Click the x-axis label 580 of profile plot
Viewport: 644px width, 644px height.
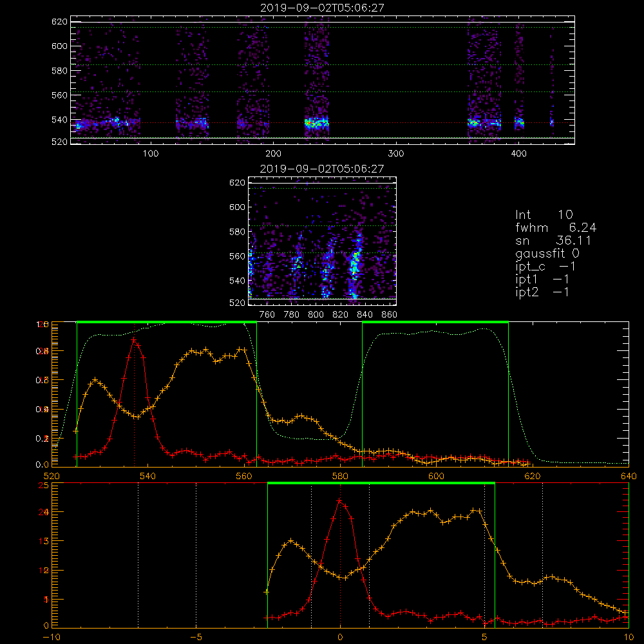click(x=340, y=476)
